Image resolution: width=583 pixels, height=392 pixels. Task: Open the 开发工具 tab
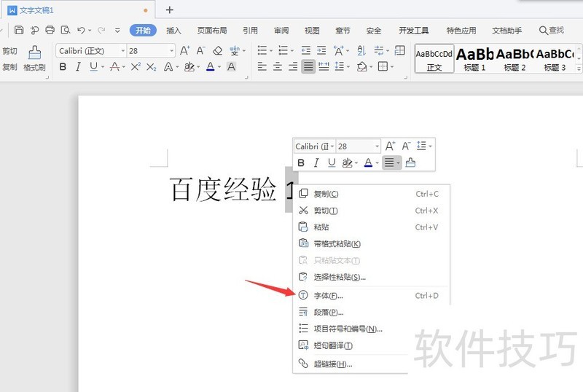point(413,31)
